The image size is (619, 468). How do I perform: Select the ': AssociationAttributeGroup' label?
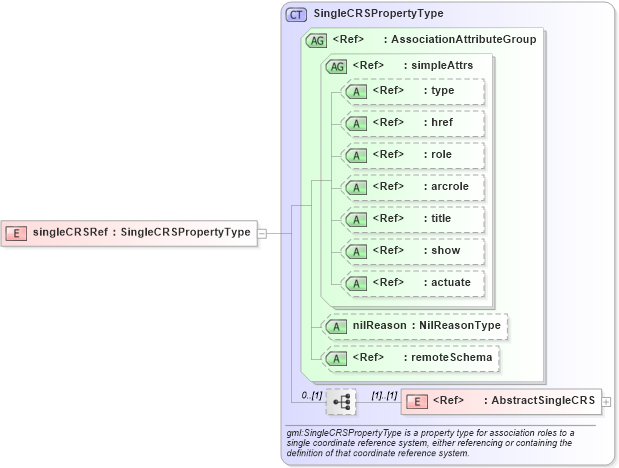pyautogui.click(x=460, y=39)
